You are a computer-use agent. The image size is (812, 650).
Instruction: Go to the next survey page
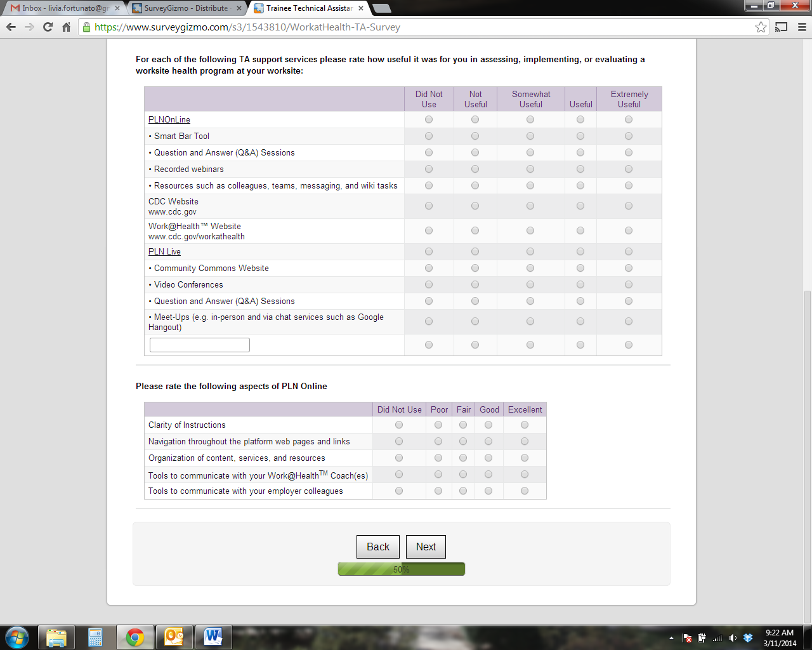pos(426,547)
